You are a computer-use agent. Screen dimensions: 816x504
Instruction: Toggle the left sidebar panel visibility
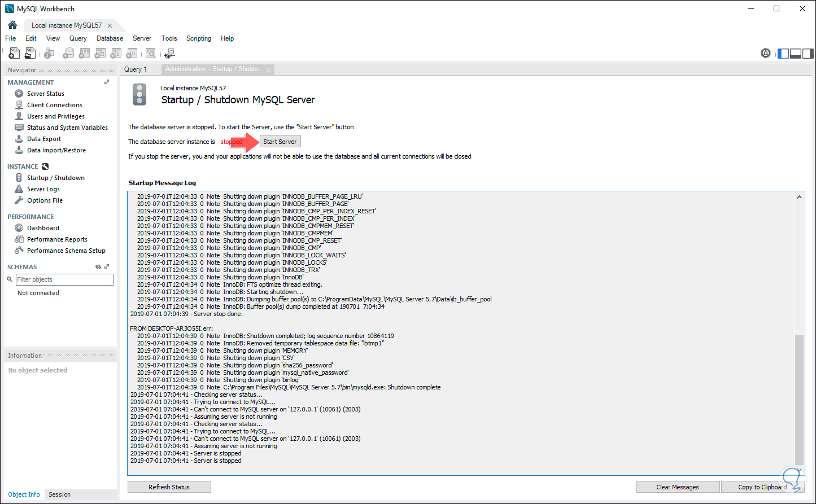click(x=783, y=54)
